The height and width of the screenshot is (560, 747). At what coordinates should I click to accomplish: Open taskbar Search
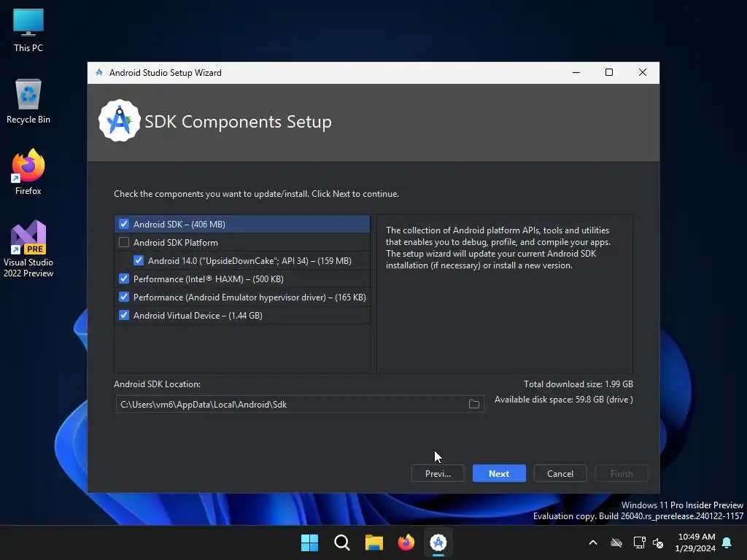click(x=342, y=542)
